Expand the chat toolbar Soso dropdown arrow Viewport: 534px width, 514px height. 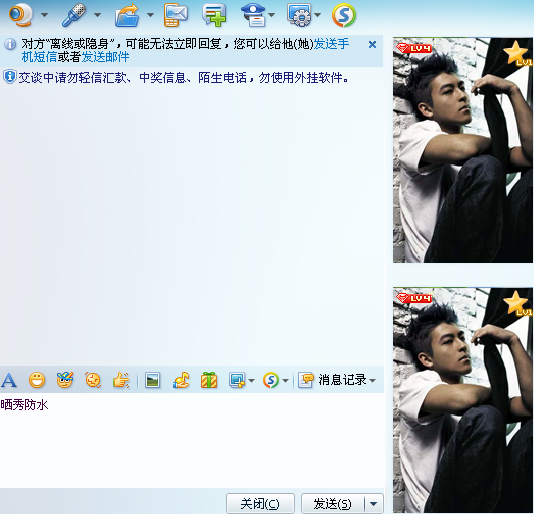point(285,380)
